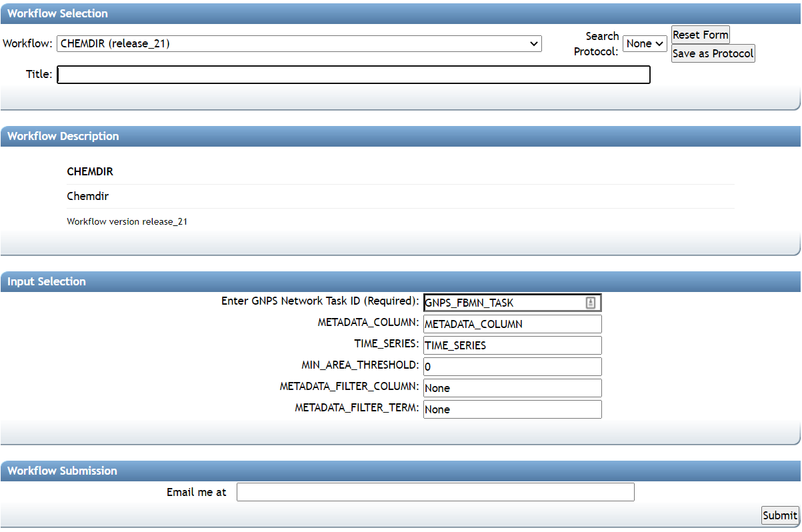802x532 pixels.
Task: Click the METADATA_FILTER_TERM input field
Action: (512, 409)
